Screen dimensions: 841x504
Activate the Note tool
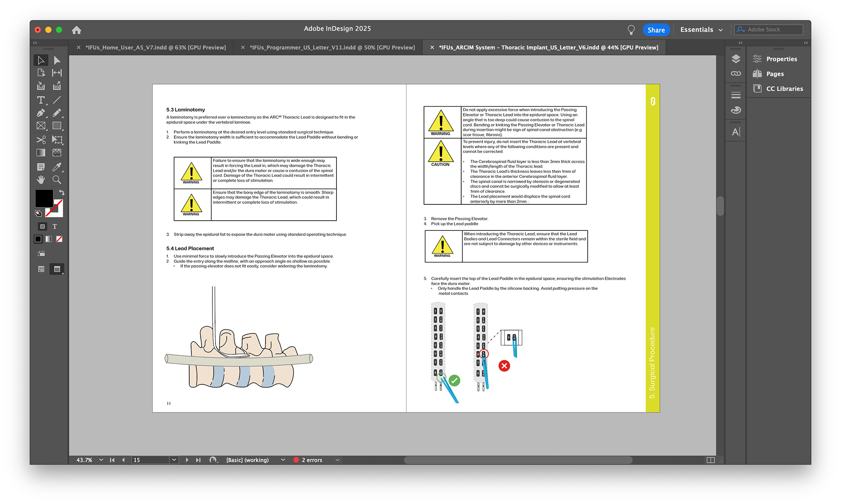tap(41, 167)
